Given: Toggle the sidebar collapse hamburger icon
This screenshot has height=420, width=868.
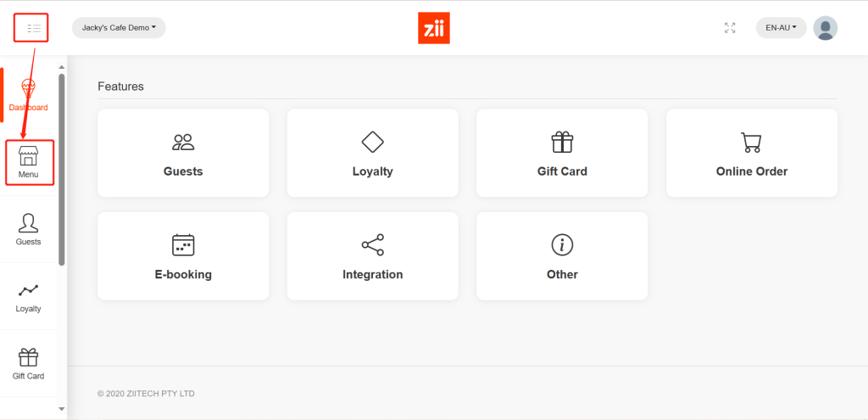Looking at the screenshot, I should click(x=33, y=28).
